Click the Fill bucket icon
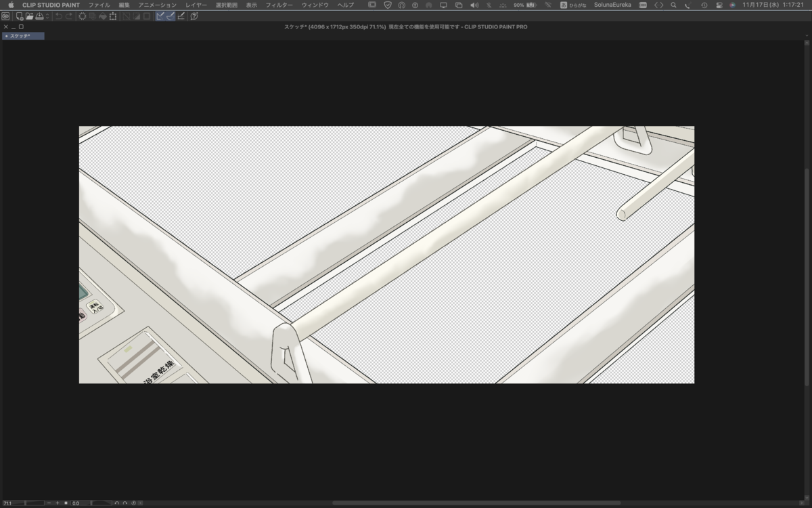This screenshot has height=508, width=812. click(103, 16)
